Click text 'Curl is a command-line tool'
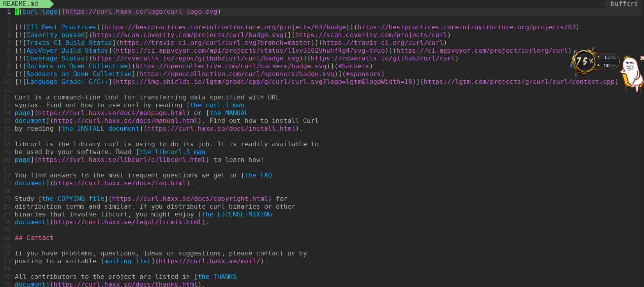This screenshot has width=644, height=287. click(67, 97)
